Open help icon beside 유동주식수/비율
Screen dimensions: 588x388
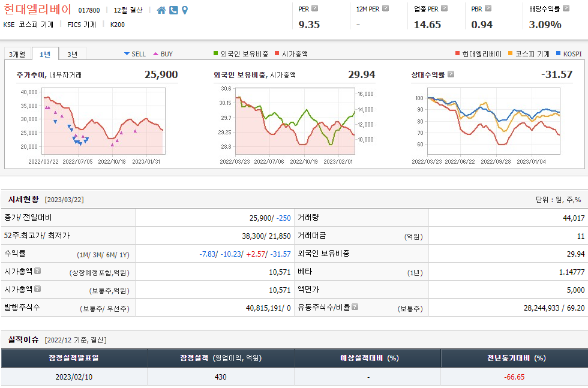pyautogui.click(x=355, y=306)
